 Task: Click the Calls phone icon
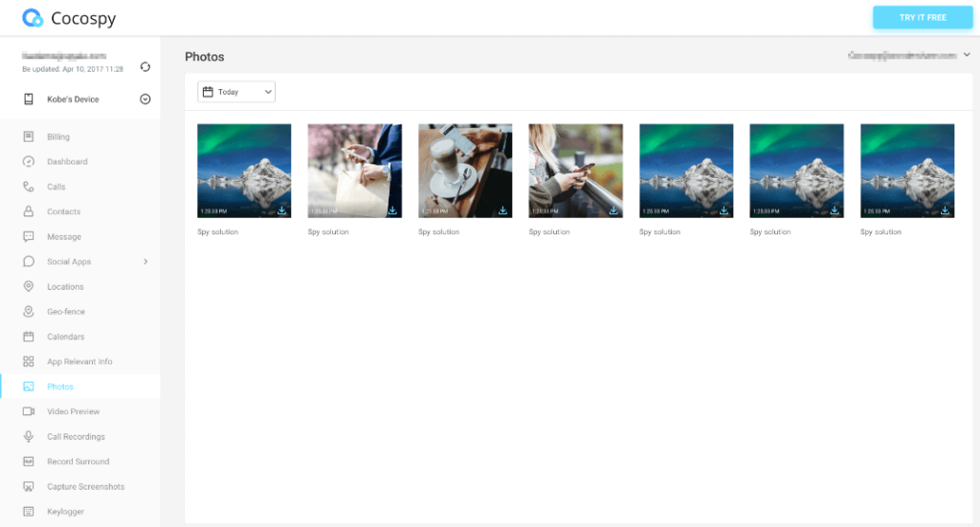29,187
